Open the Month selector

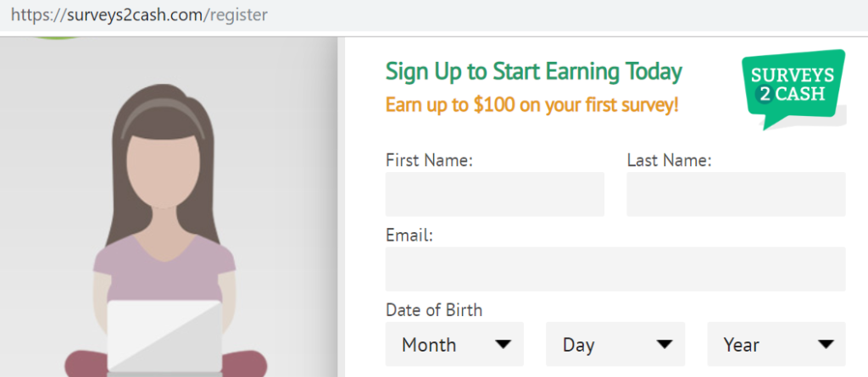tap(454, 344)
